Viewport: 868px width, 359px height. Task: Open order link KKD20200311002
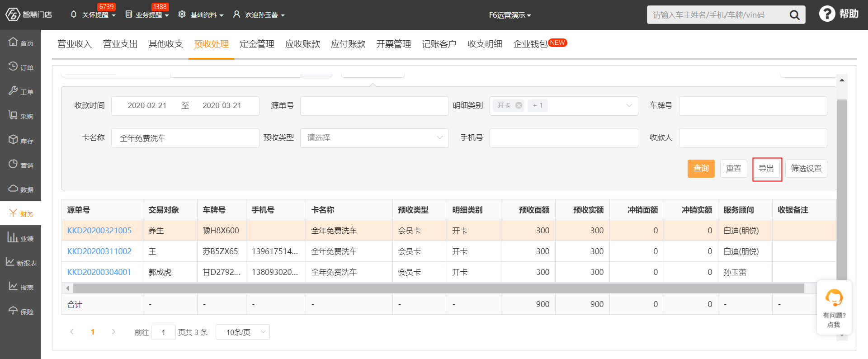99,251
